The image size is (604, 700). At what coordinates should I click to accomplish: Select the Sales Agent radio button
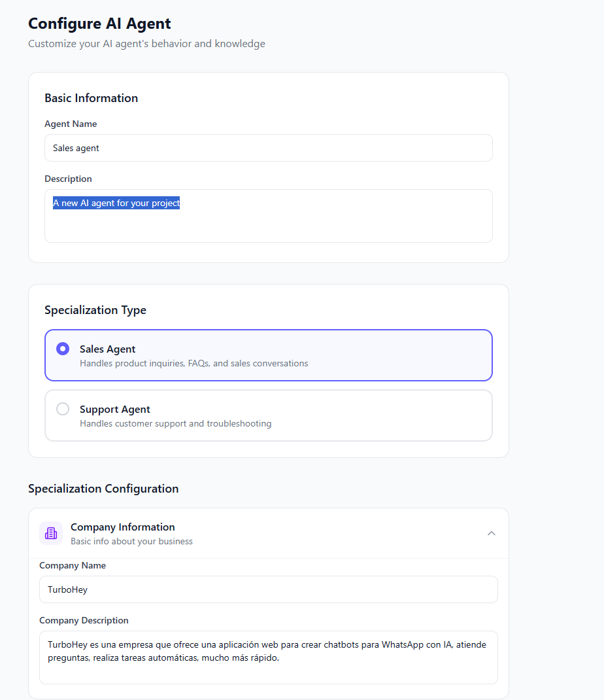coord(63,349)
